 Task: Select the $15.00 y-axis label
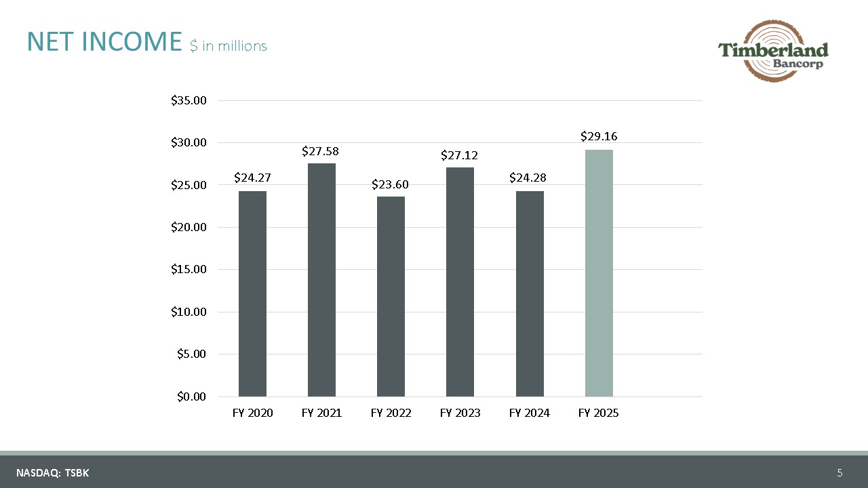[189, 269]
